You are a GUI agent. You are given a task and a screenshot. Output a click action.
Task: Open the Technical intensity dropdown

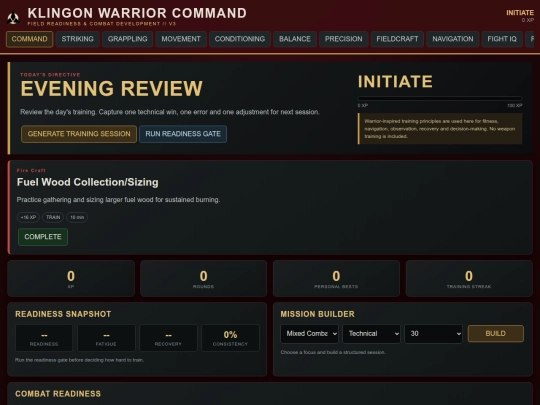(x=371, y=334)
